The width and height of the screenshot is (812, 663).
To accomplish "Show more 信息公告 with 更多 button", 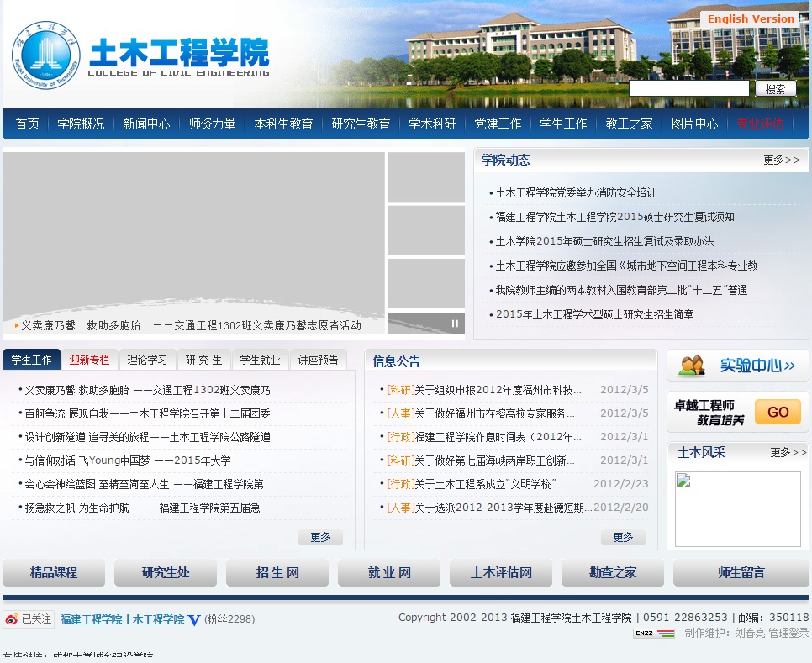I will coord(623,538).
